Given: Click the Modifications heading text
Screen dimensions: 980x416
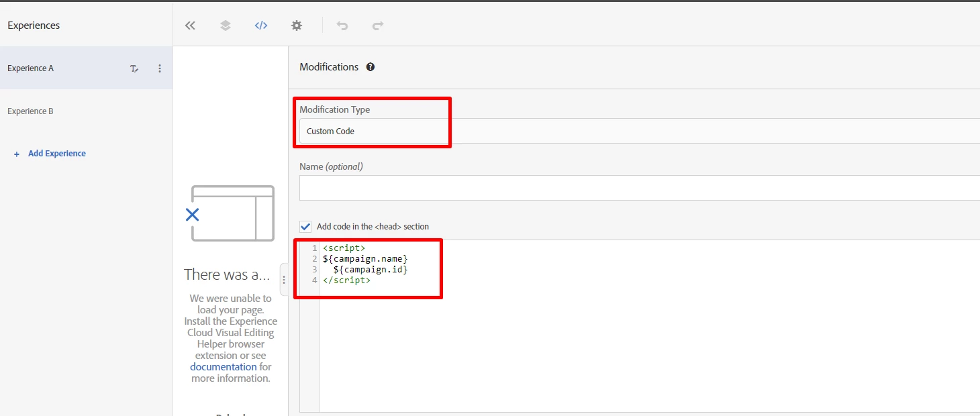Looking at the screenshot, I should tap(329, 67).
